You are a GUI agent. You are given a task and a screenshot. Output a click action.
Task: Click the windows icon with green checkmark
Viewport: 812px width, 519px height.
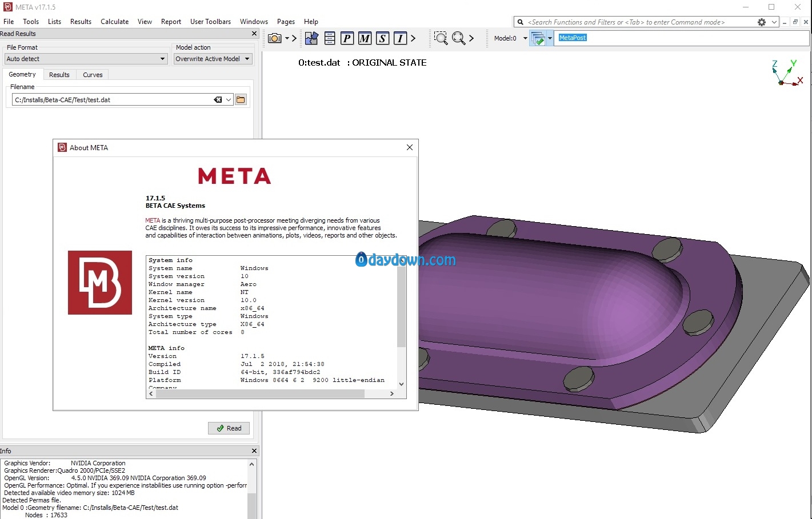click(x=538, y=38)
